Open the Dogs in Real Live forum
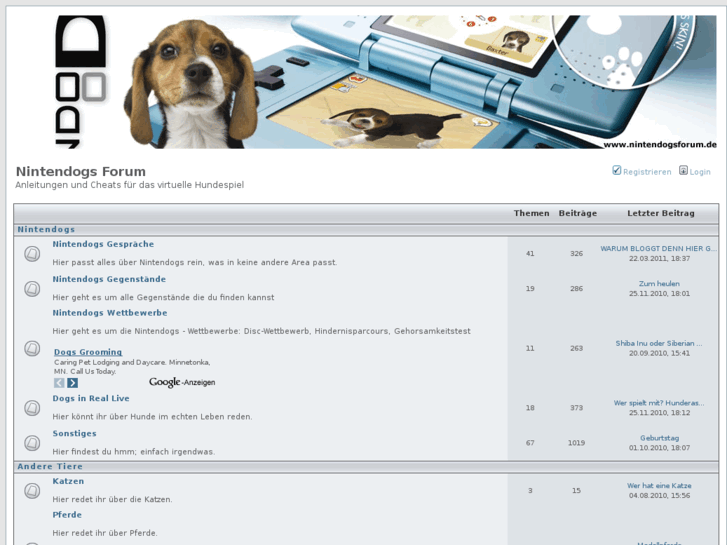This screenshot has width=727, height=545. coord(91,398)
